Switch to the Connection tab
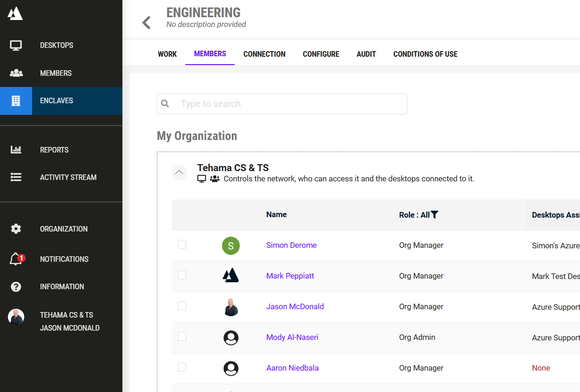 [264, 54]
